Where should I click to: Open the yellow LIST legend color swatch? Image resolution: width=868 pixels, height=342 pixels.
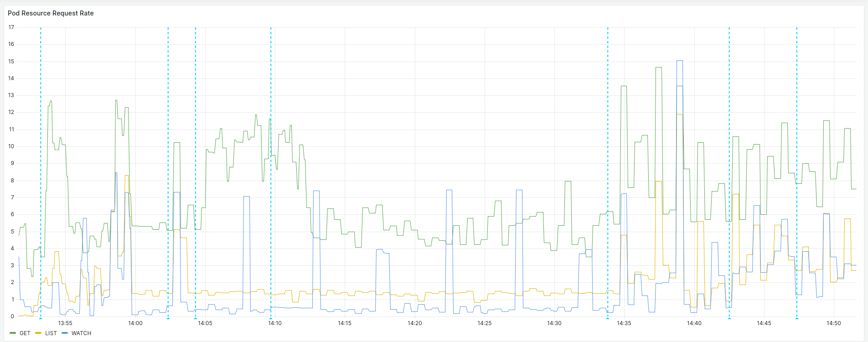38,333
